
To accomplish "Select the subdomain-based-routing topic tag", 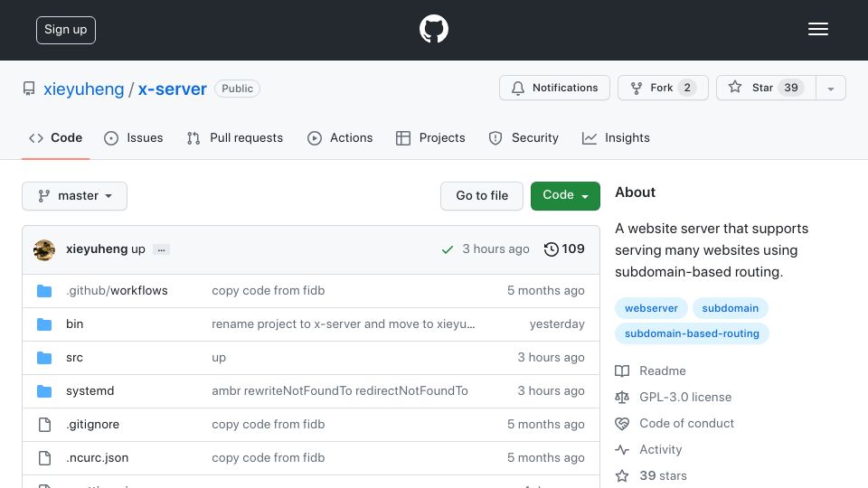I will [692, 333].
